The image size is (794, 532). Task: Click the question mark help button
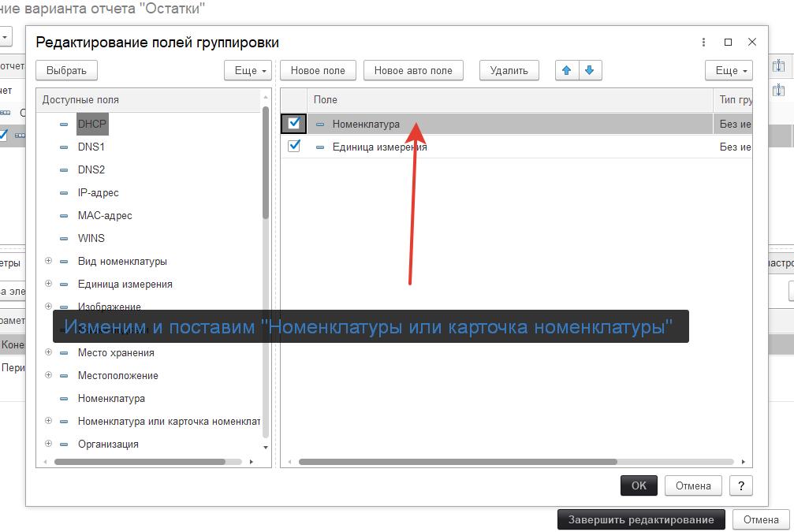[740, 485]
